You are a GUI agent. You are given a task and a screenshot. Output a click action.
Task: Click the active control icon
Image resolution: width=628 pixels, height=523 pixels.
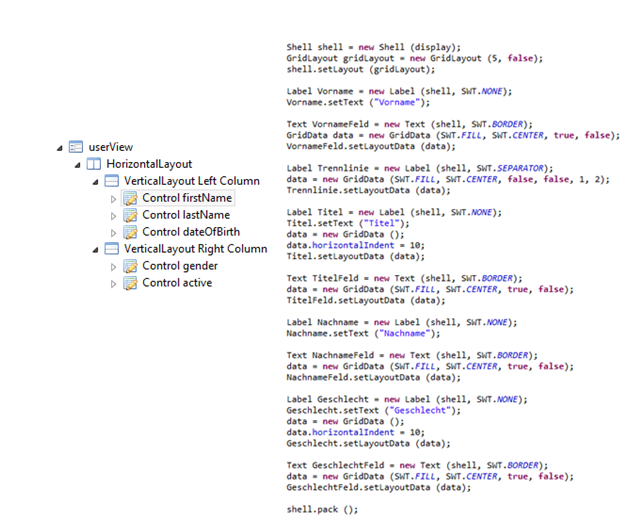click(x=130, y=283)
